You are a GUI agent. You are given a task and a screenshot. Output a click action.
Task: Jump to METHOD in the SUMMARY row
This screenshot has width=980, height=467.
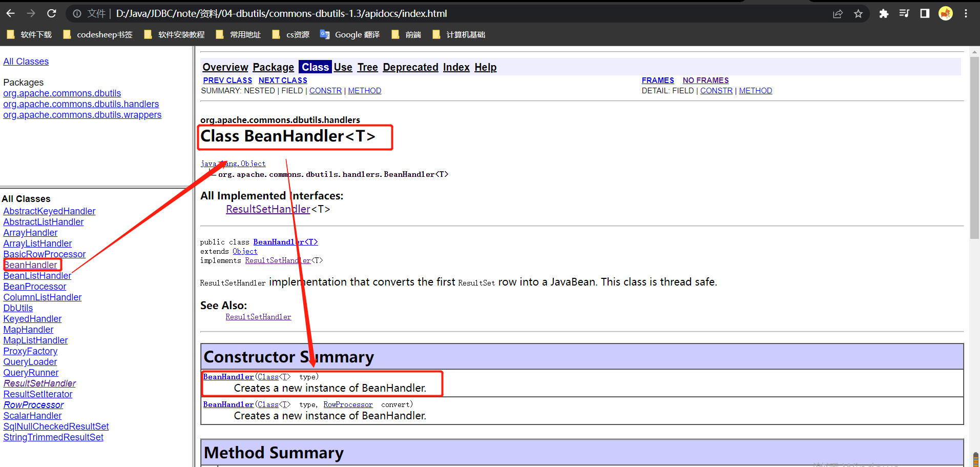pyautogui.click(x=365, y=91)
